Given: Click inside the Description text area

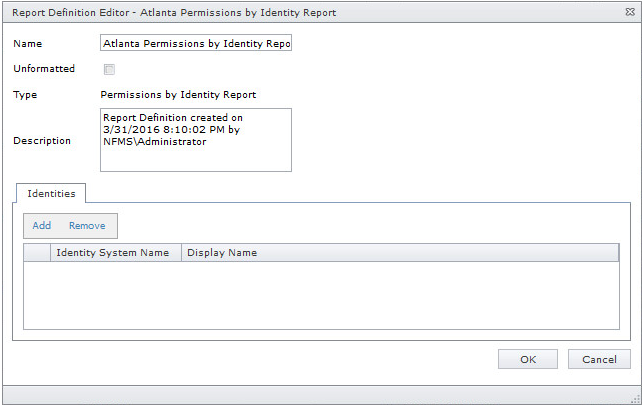Looking at the screenshot, I should 196,140.
